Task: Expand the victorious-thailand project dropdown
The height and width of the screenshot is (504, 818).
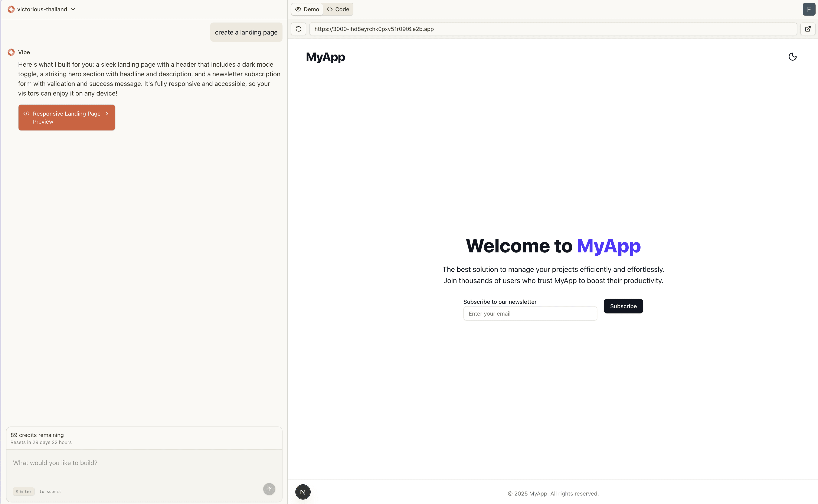Action: tap(73, 9)
